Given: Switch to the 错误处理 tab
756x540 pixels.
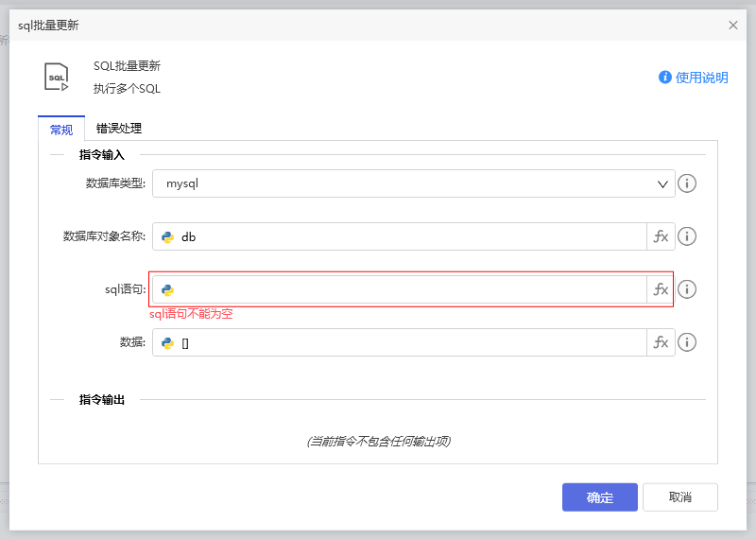Looking at the screenshot, I should pos(119,129).
